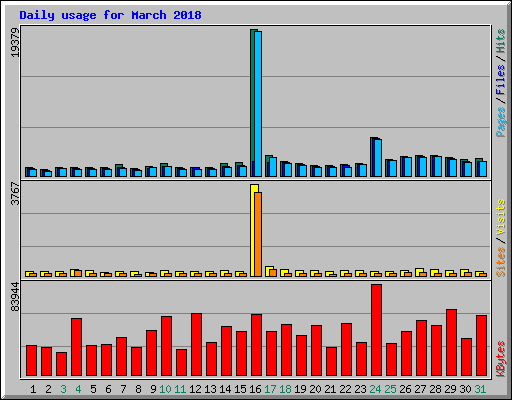Select day label 15 on the axis
Viewport: 512px width, 400px height.
click(240, 389)
